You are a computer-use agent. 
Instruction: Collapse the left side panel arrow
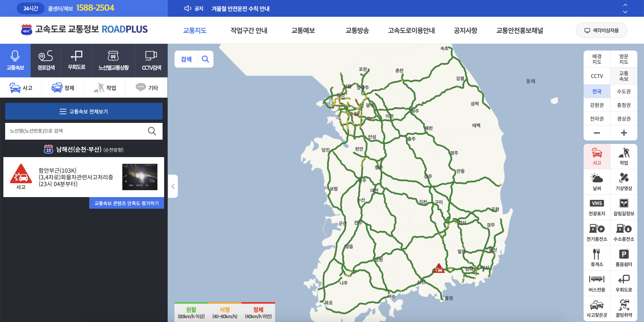173,186
